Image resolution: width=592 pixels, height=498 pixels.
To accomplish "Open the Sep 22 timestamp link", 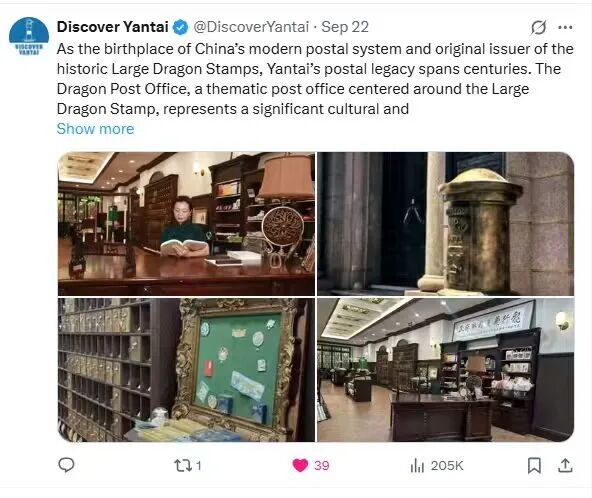I will click(x=345, y=27).
